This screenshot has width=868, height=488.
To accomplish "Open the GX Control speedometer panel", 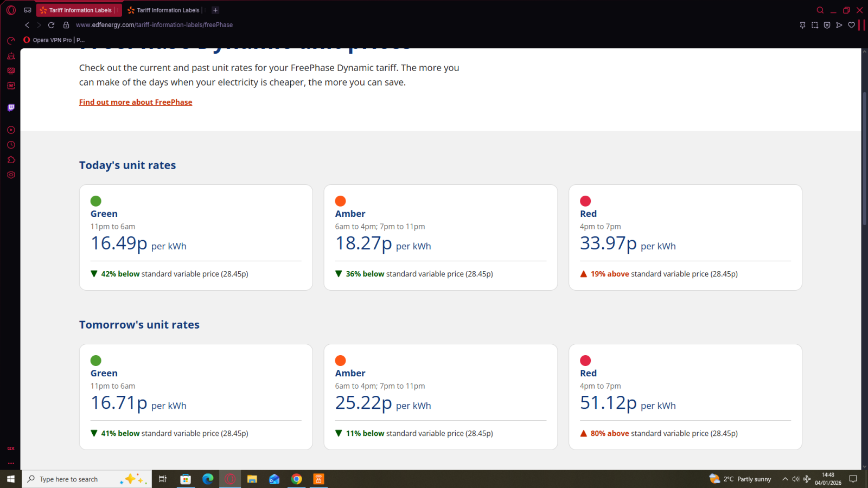I will 11,41.
